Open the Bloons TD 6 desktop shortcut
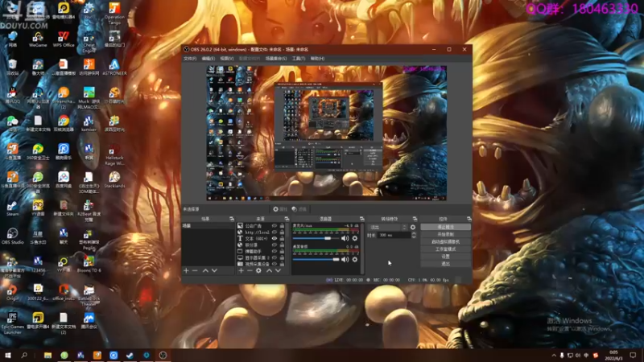The image size is (644, 362). [x=89, y=264]
